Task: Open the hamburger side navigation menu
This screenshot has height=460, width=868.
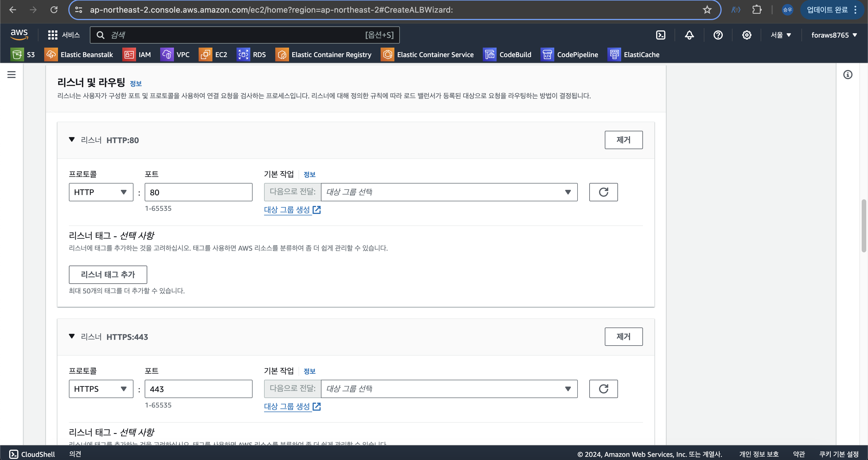Action: (11, 75)
